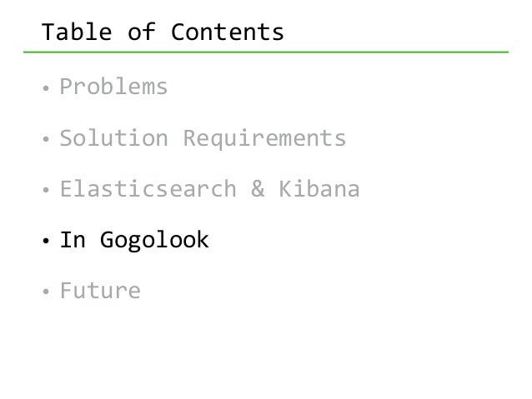The image size is (532, 399).
Task: Click the black bullet before "In Gogolook"
Action: (x=47, y=243)
